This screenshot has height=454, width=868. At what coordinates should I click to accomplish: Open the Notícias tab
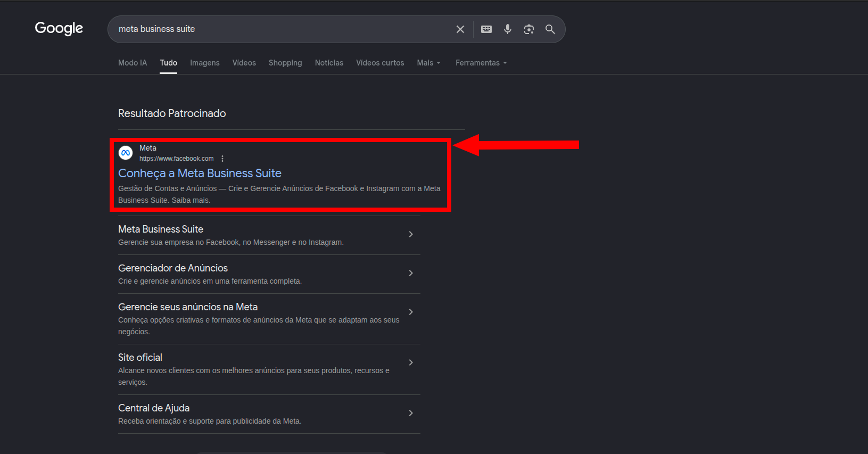[329, 63]
